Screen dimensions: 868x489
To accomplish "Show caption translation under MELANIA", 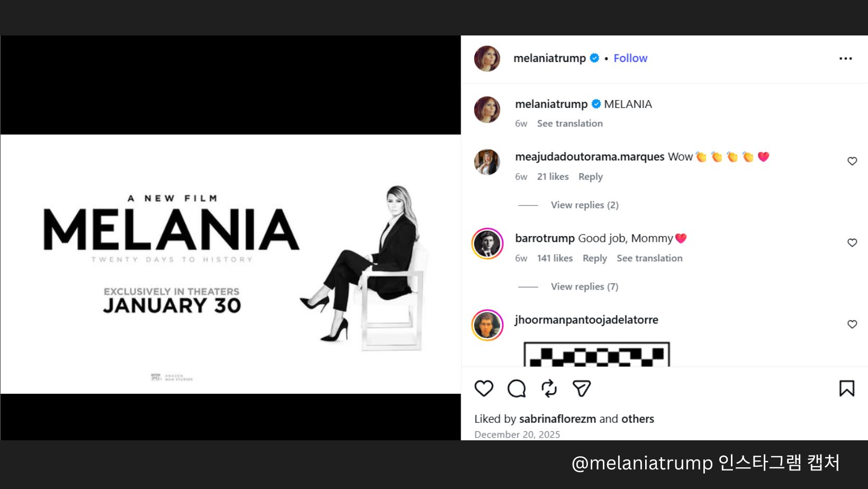I will coord(569,123).
